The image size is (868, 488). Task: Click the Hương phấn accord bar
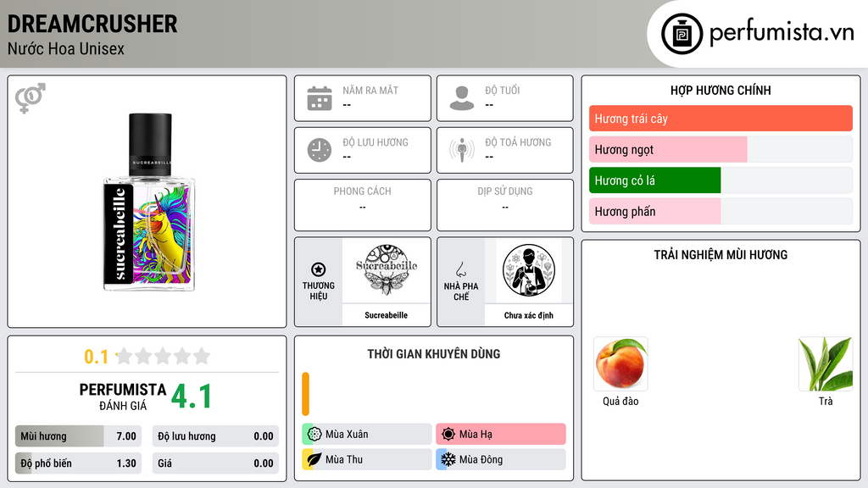tap(721, 211)
